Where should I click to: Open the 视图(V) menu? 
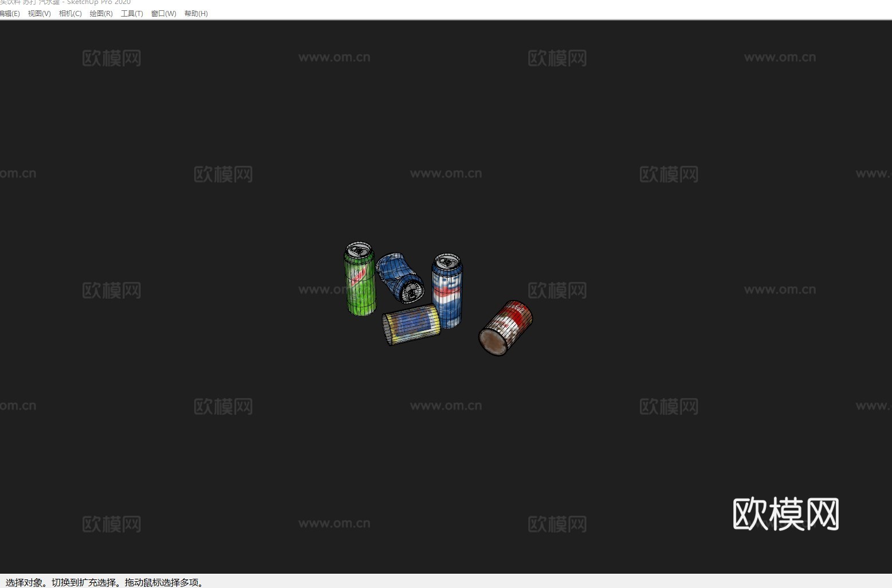click(39, 14)
